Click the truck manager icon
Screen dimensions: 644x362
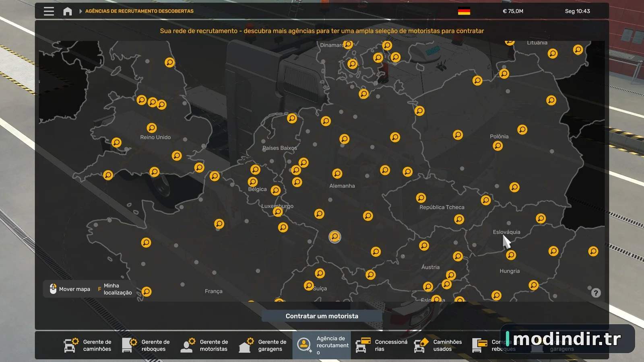[71, 345]
